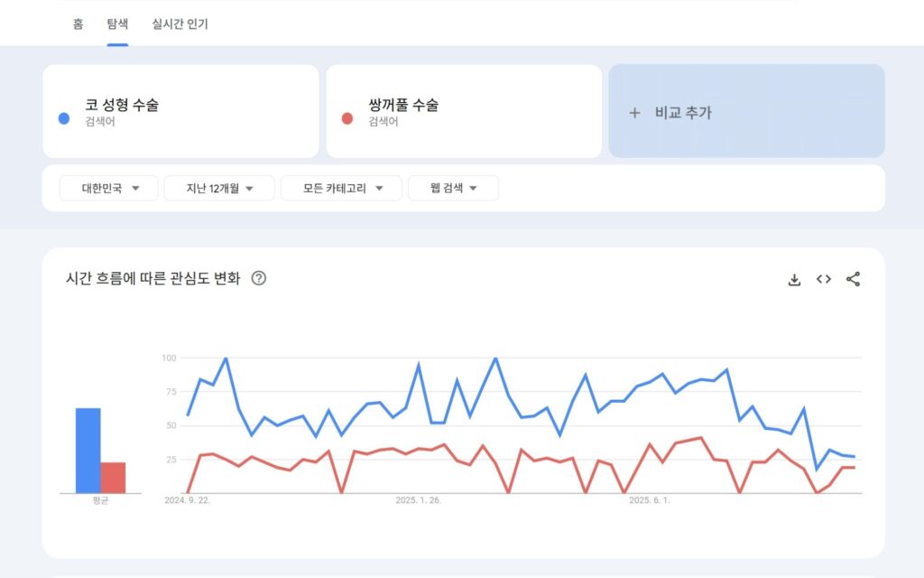Select the 탐색 tab
The image size is (924, 578).
[x=117, y=24]
